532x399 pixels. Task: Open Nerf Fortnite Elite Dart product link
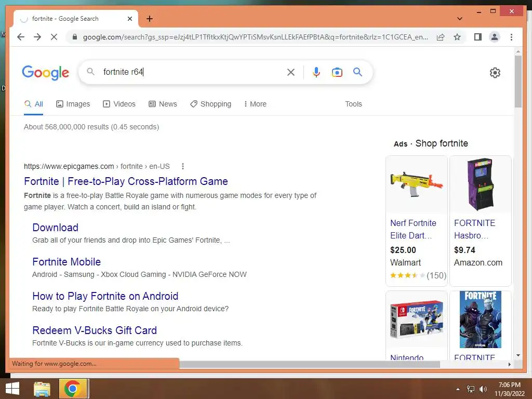coord(413,229)
